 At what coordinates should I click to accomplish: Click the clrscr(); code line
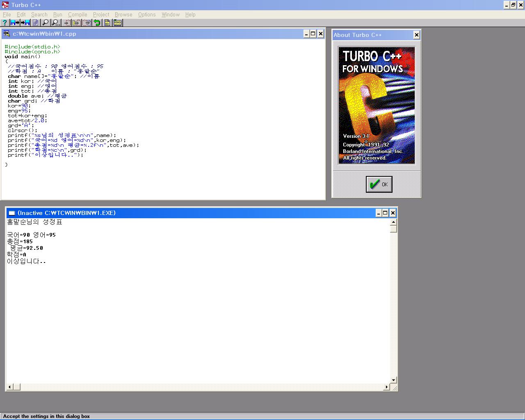click(x=23, y=130)
